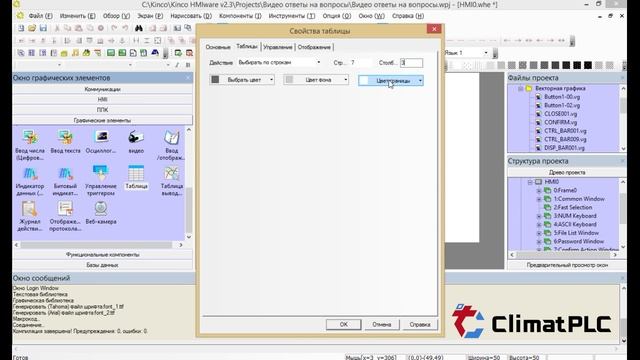Open the Выбрать цвет color dropdown
Screen dimensions: 640x360
coord(242,80)
